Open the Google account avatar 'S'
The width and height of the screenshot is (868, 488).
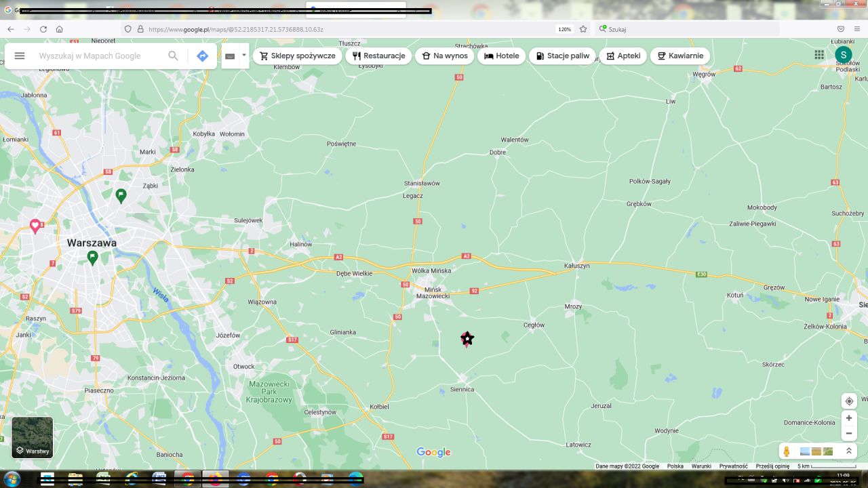point(843,55)
